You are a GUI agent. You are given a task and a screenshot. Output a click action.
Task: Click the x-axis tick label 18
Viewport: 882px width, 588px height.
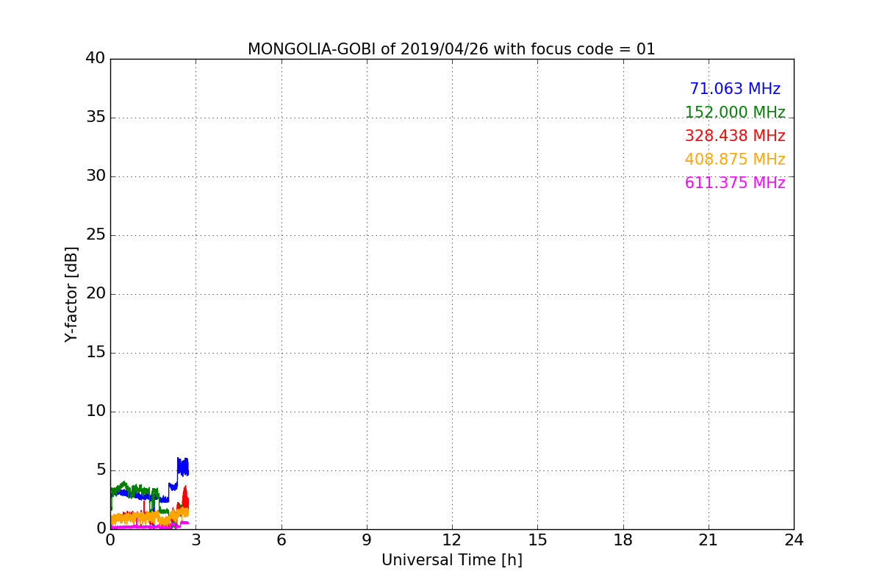(623, 540)
